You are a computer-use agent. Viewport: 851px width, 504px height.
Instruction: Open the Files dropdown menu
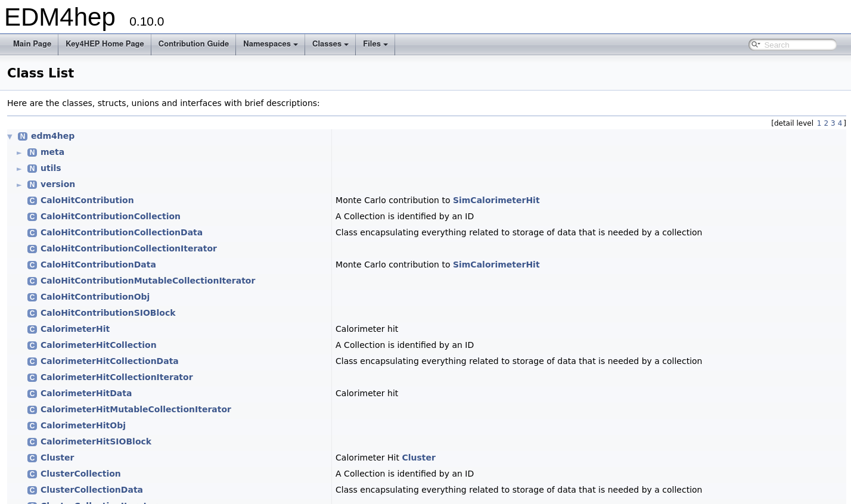click(375, 44)
